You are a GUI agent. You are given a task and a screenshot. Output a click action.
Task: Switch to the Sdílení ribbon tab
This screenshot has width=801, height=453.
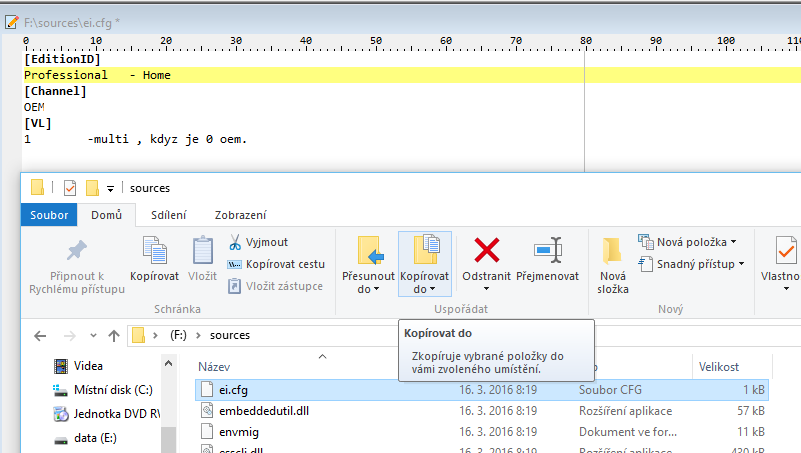pyautogui.click(x=169, y=215)
